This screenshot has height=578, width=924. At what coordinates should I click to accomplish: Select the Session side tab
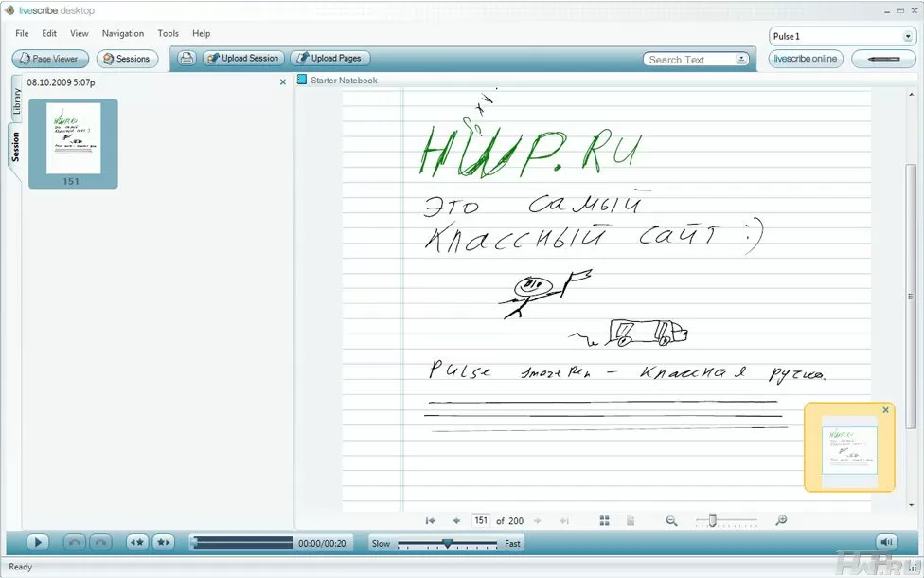click(15, 147)
